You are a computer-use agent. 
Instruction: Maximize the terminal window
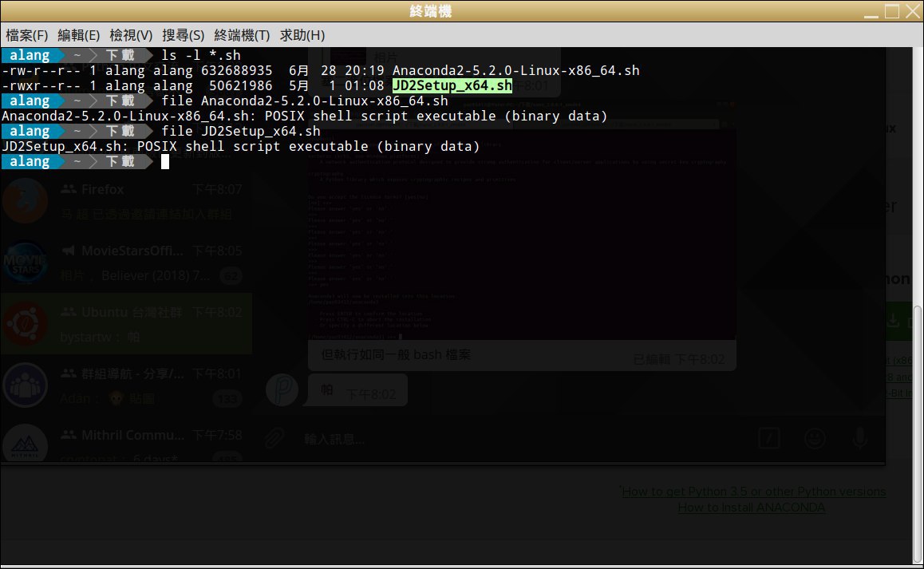892,11
